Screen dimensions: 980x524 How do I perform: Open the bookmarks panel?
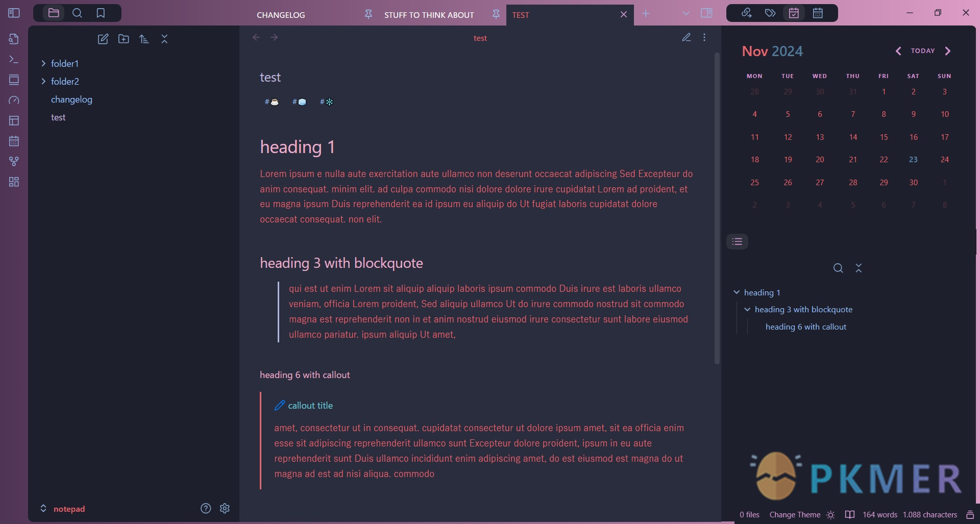click(101, 13)
